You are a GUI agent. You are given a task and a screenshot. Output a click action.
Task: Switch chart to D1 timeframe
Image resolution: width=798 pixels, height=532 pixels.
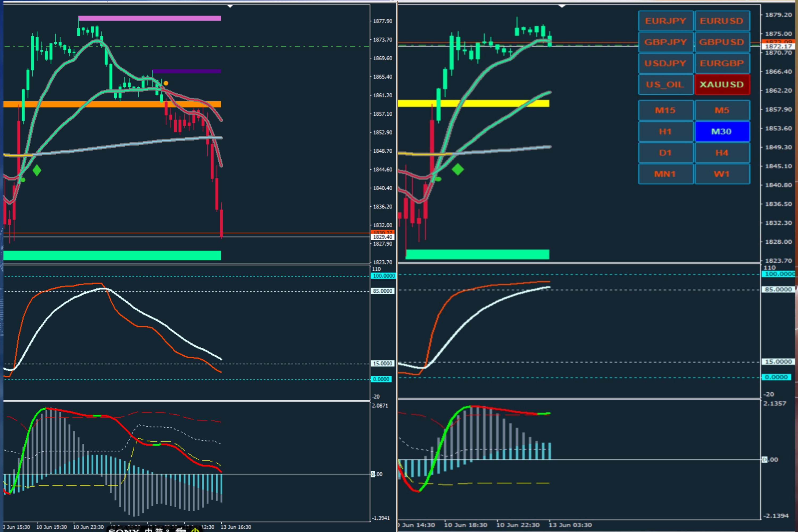click(x=665, y=153)
